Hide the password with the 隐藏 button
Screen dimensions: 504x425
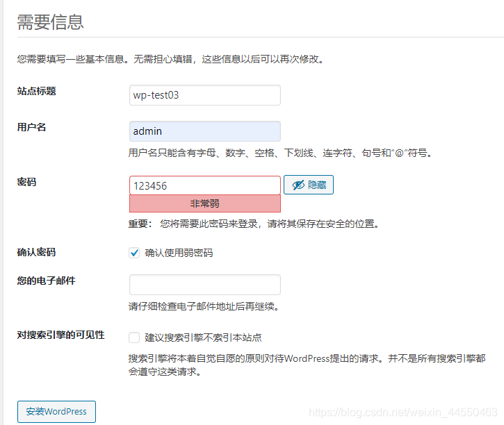pyautogui.click(x=308, y=185)
